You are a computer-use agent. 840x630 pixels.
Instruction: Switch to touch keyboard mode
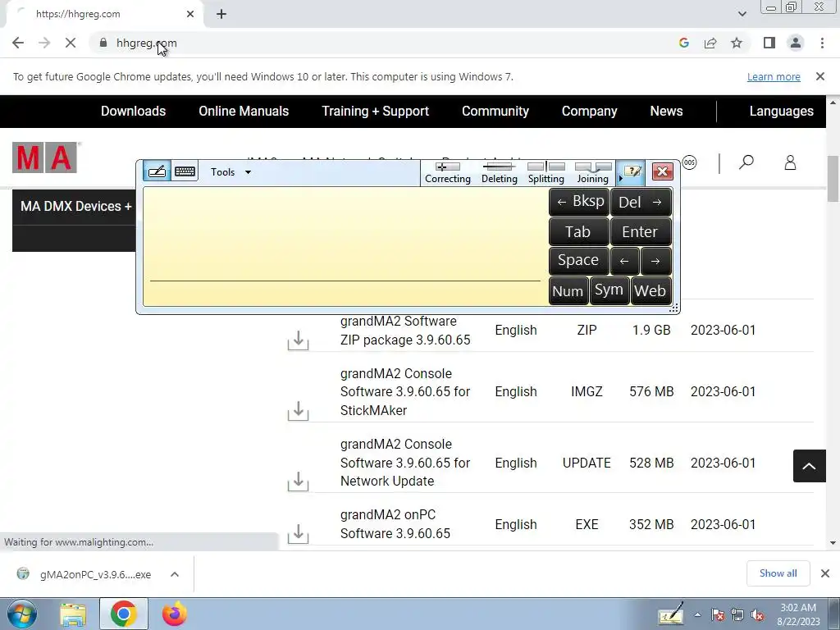coord(185,171)
